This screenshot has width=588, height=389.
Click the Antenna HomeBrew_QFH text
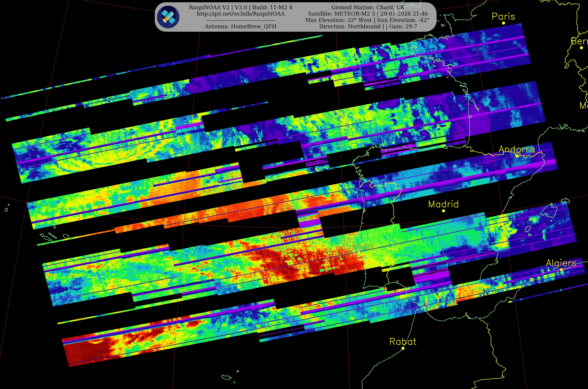coord(240,26)
